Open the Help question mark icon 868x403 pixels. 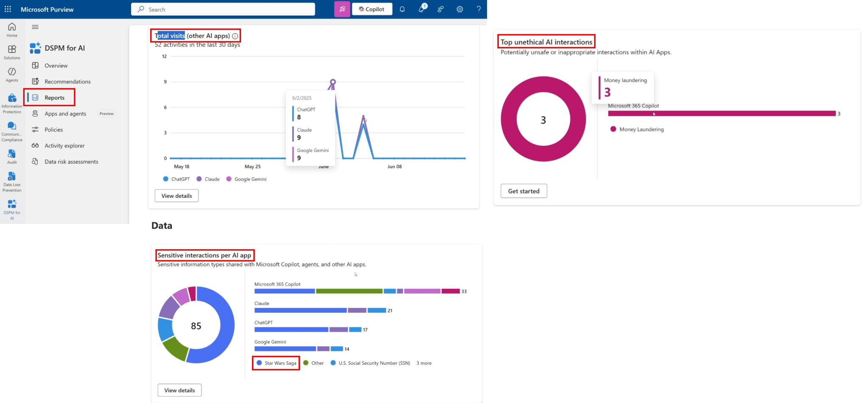pyautogui.click(x=479, y=9)
